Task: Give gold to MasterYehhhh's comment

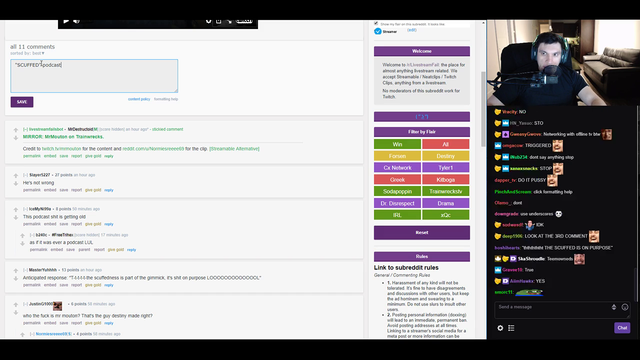Action: (x=93, y=285)
